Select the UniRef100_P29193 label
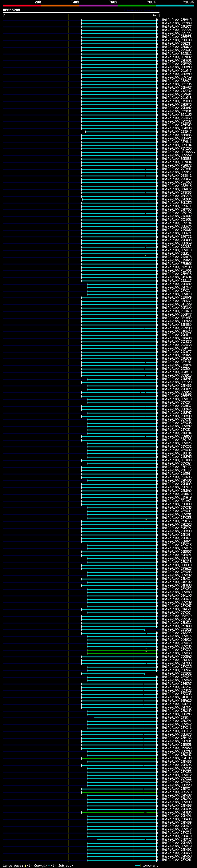Image resolution: width=197 pixels, height=868 pixels. coord(177,440)
